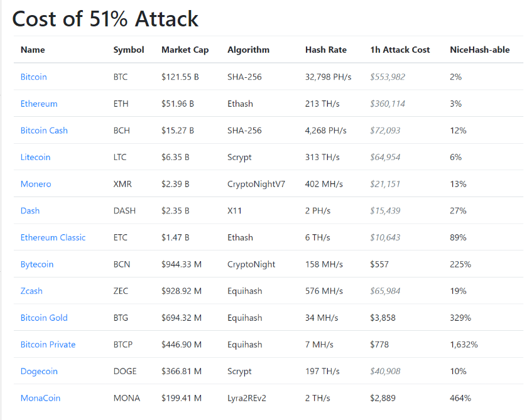This screenshot has height=420, width=527.
Task: Select the 329% NiceHash-able value
Action: point(460,318)
